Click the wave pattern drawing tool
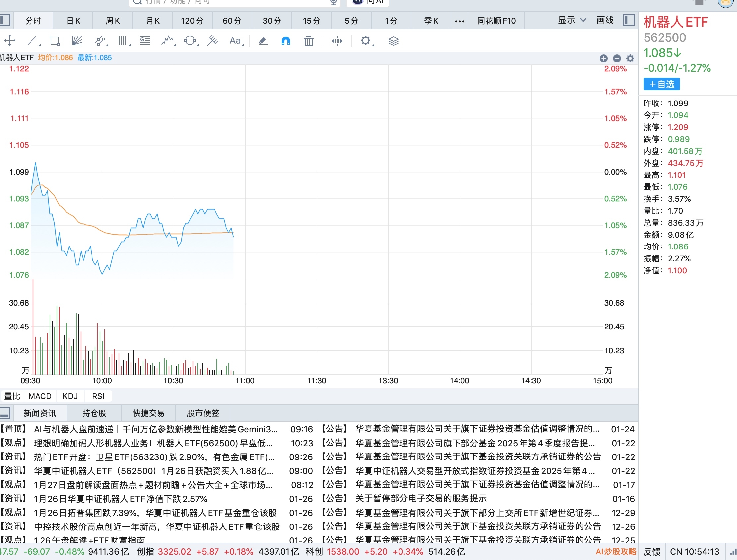 (x=168, y=41)
